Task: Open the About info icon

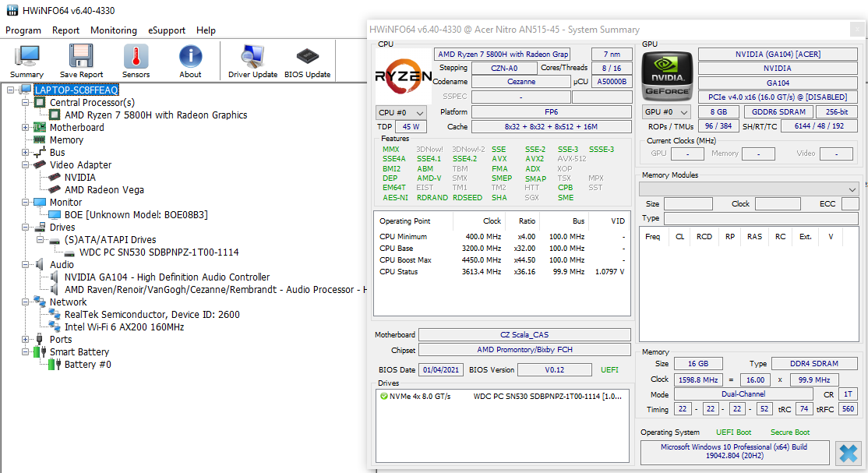Action: [190, 56]
